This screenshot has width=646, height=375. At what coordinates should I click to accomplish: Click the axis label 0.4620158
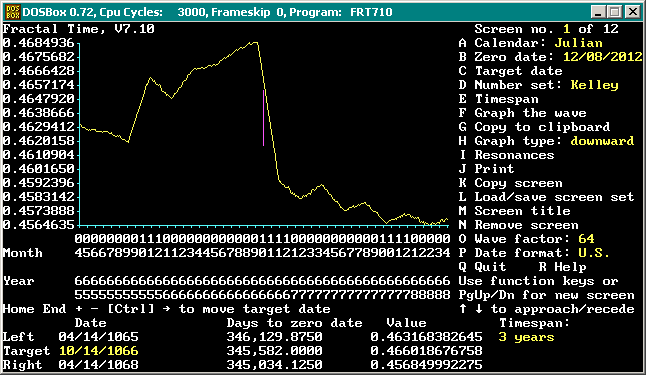(39, 141)
